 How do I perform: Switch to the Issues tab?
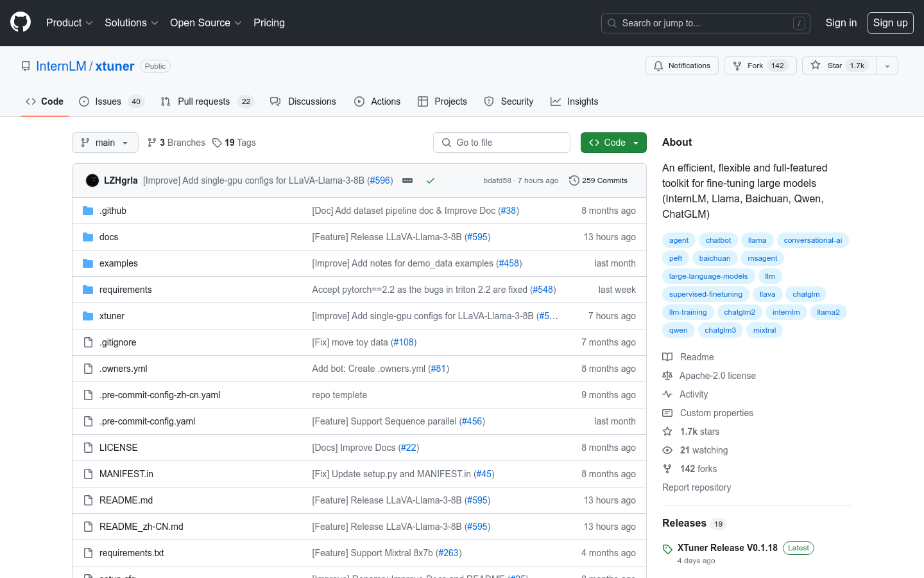[112, 101]
